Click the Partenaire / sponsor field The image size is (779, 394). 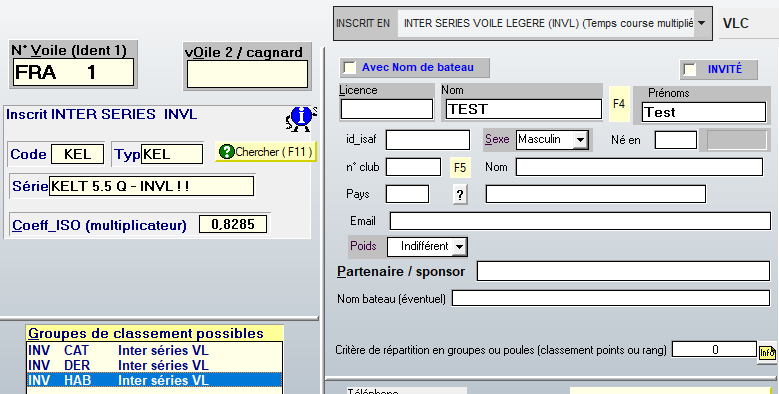click(623, 271)
